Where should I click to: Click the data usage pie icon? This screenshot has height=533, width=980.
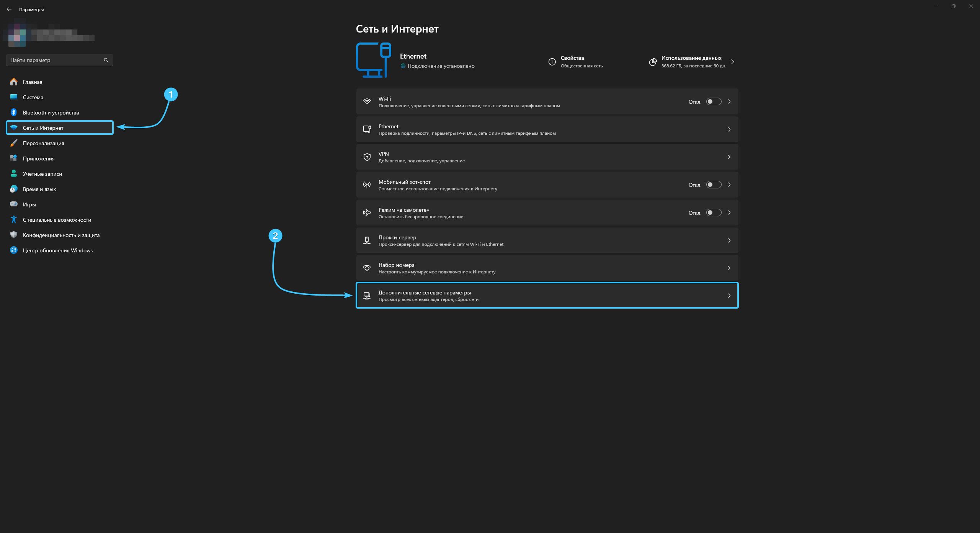(x=653, y=62)
